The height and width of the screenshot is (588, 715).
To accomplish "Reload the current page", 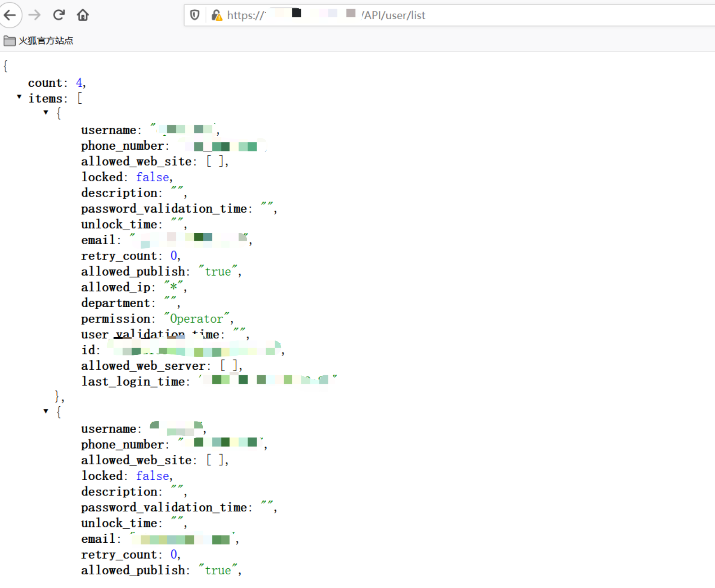I will click(x=59, y=15).
